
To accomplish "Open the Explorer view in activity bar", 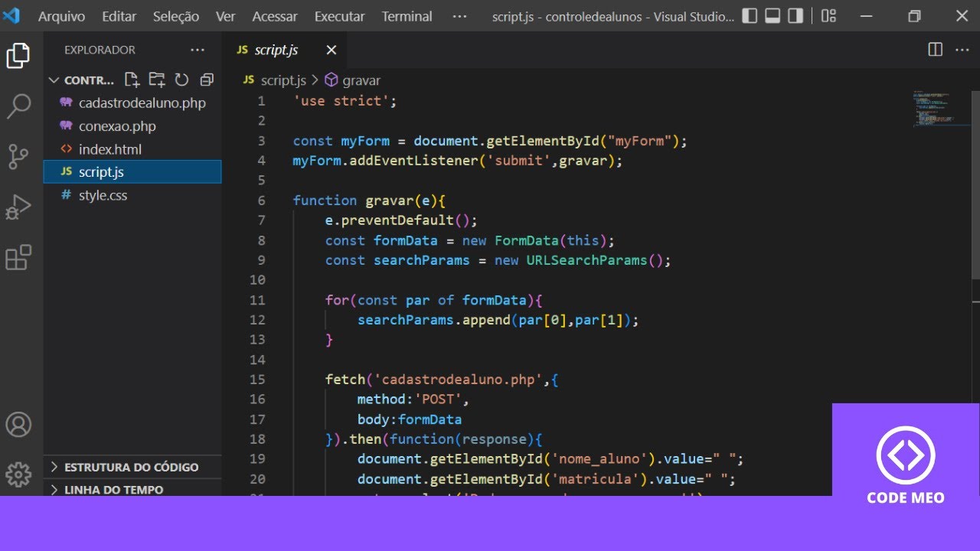I will click(18, 56).
